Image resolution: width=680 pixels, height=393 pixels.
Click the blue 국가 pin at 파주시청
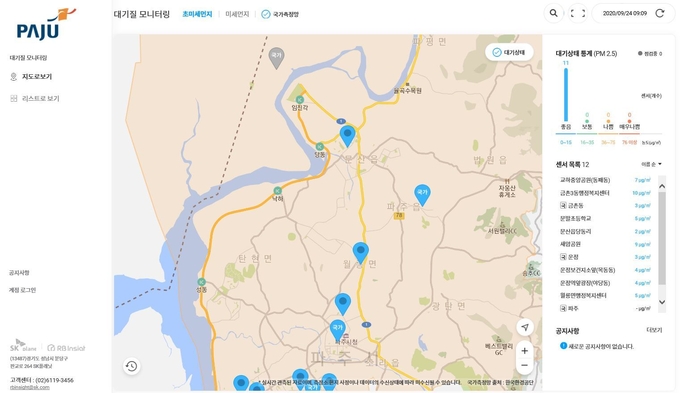pos(337,330)
